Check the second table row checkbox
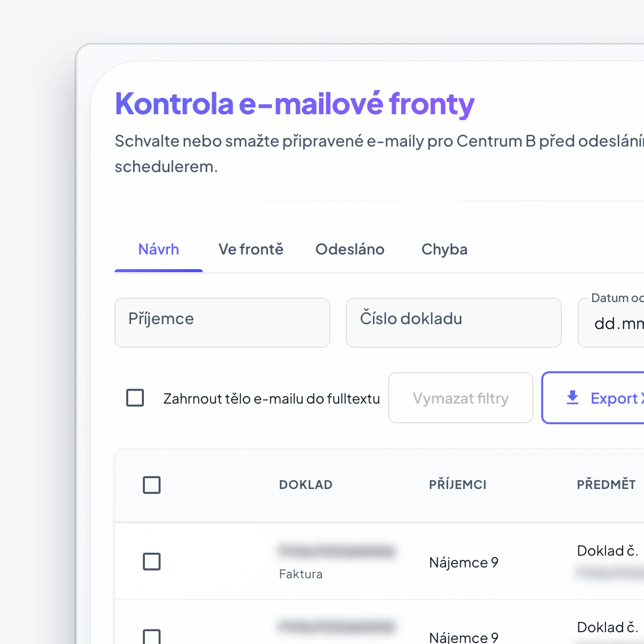 pos(152,636)
